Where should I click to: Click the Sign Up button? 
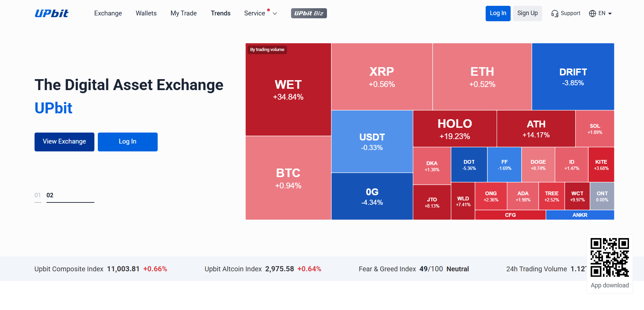(x=527, y=13)
